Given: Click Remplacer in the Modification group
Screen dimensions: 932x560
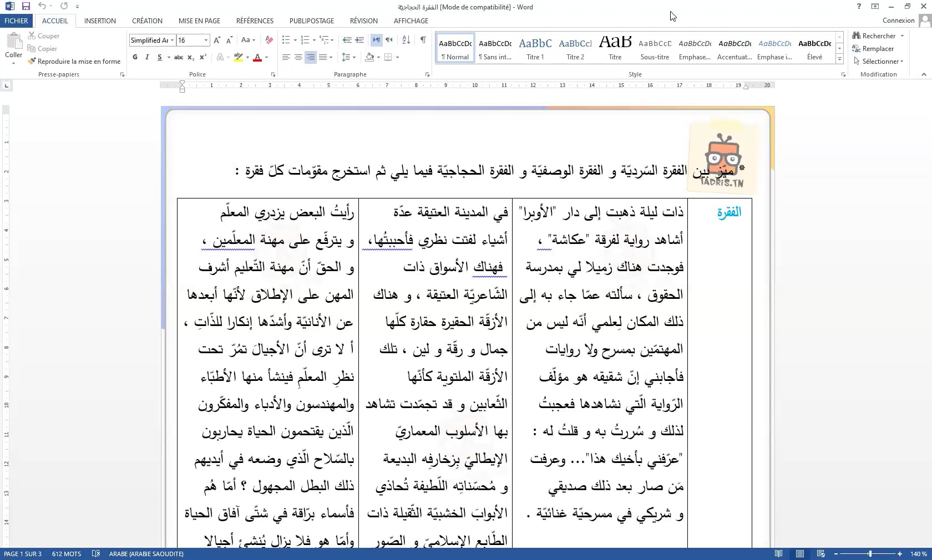Looking at the screenshot, I should click(x=873, y=49).
